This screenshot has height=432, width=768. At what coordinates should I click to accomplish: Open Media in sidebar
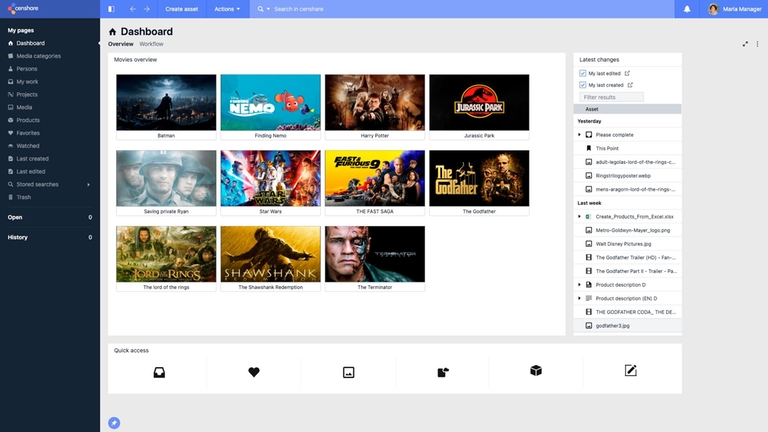pos(24,107)
